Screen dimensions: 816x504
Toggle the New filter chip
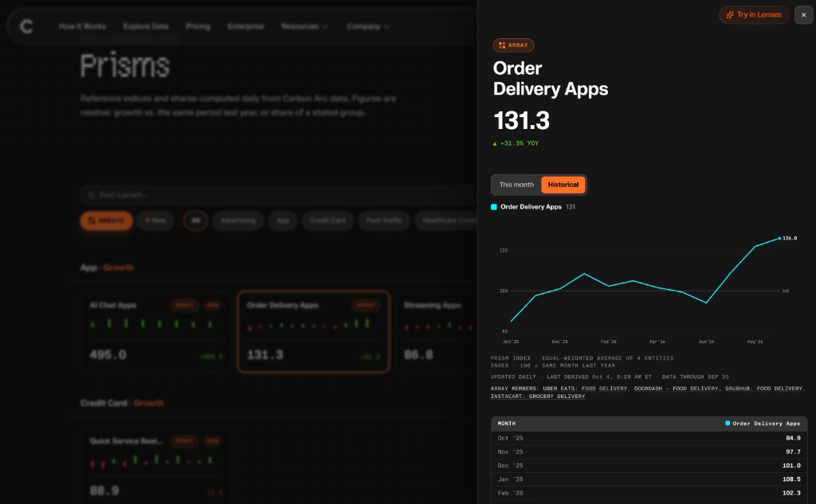click(x=155, y=221)
